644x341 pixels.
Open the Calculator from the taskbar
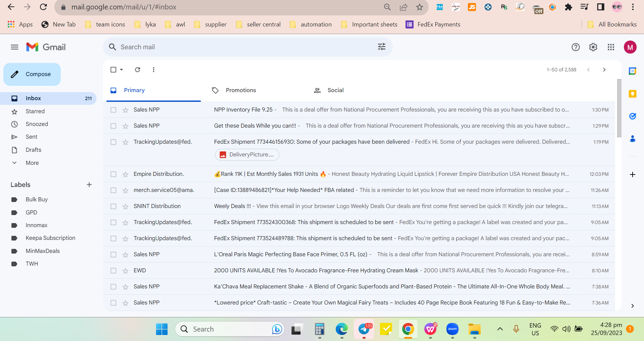click(x=319, y=329)
